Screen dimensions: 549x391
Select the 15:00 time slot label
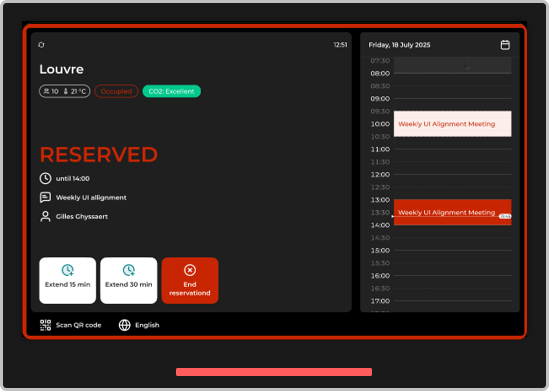click(x=380, y=250)
